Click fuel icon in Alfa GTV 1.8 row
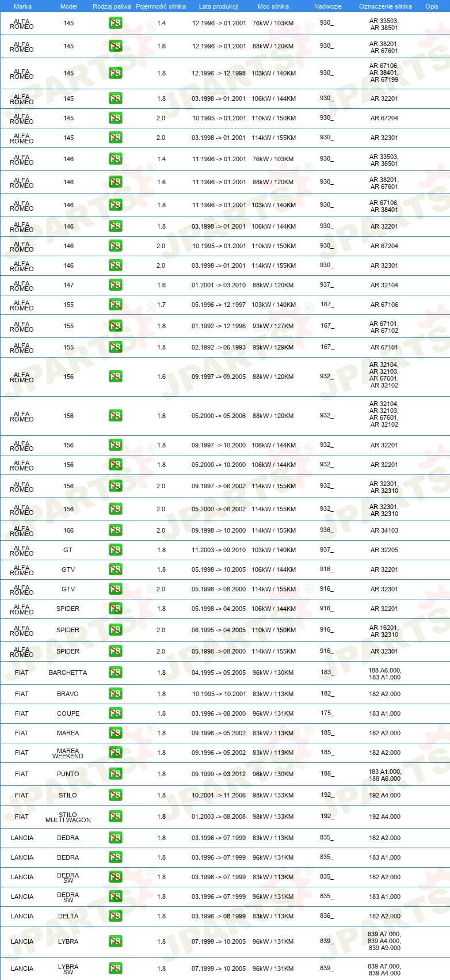Screen dimensions: 450x980 coord(116,570)
